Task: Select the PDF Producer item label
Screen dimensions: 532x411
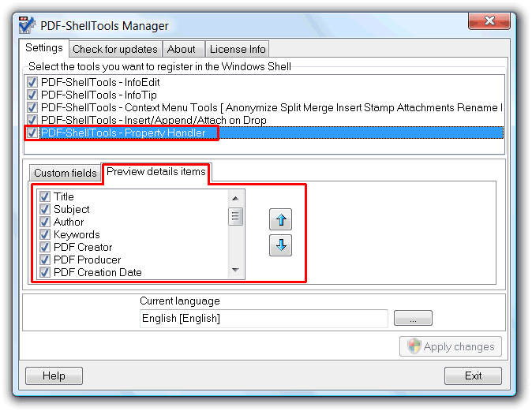Action: (x=87, y=260)
